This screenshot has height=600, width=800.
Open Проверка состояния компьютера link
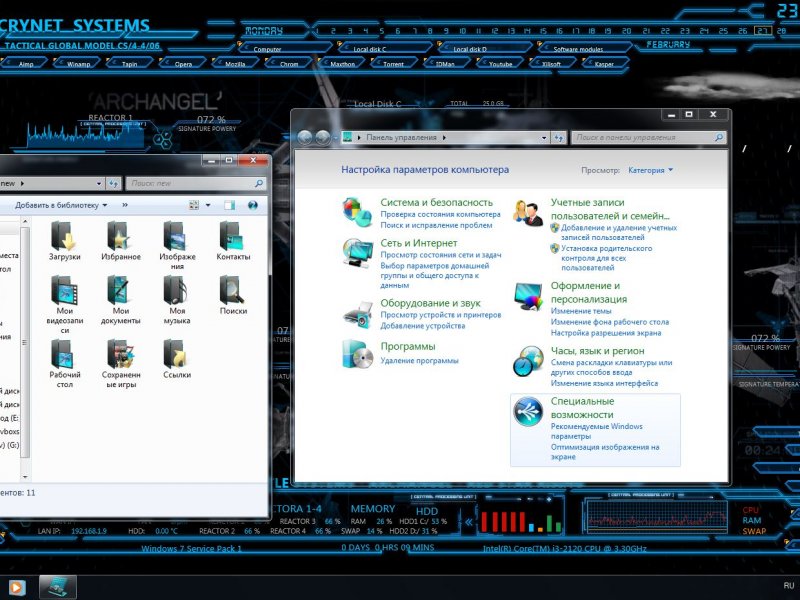(x=440, y=215)
